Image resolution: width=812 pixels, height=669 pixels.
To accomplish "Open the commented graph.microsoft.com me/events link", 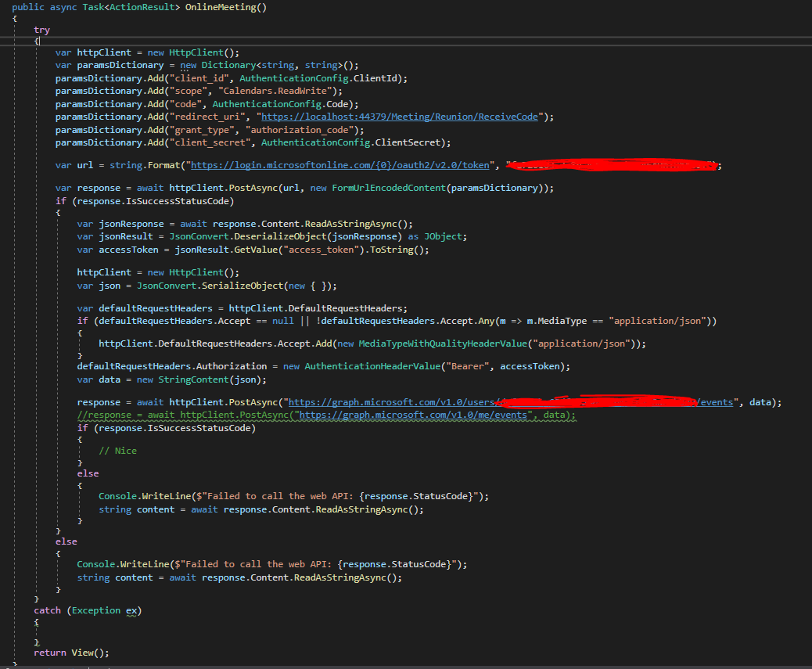I will pyautogui.click(x=413, y=415).
